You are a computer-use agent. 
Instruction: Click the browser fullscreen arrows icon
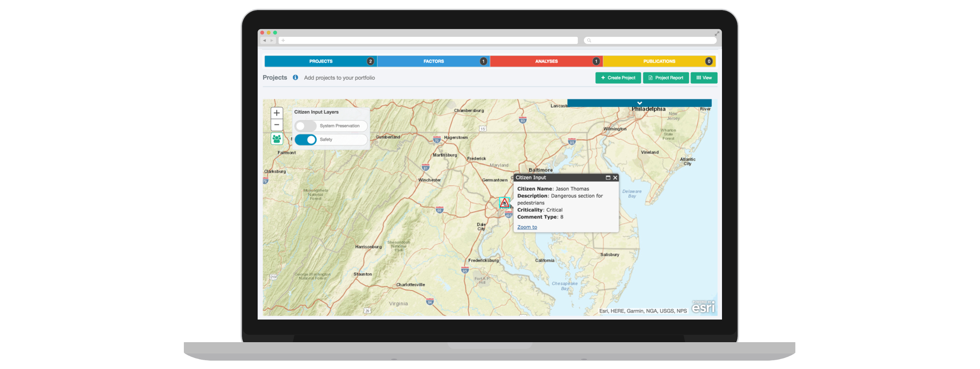point(717,34)
